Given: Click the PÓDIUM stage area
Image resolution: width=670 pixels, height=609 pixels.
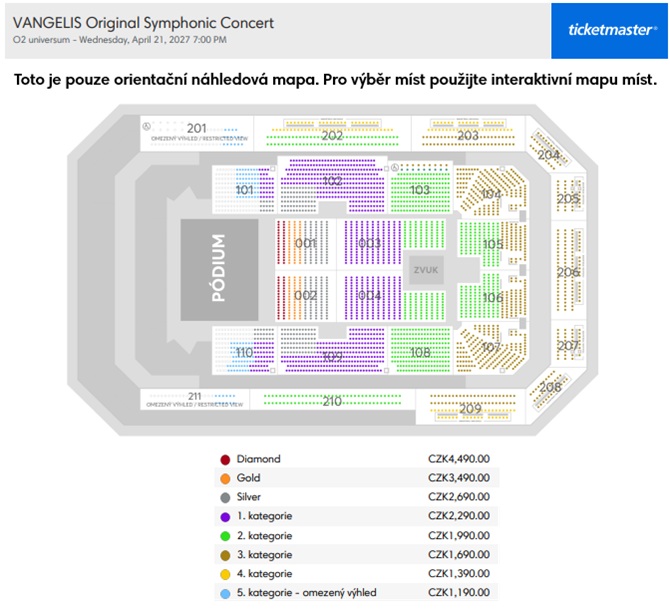Looking at the screenshot, I should tap(219, 270).
